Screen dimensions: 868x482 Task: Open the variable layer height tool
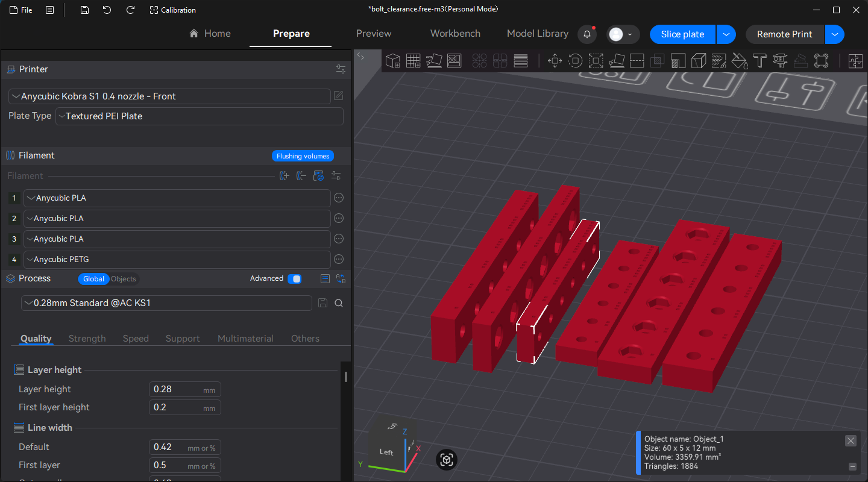tap(521, 60)
